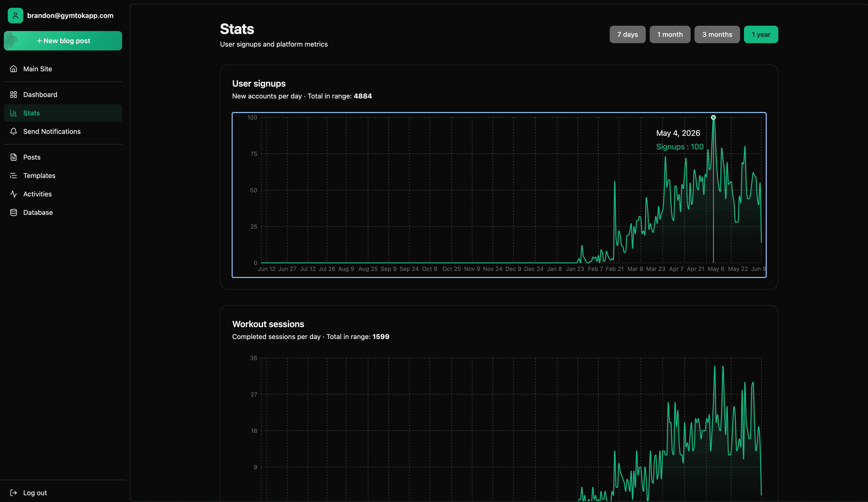Click the Stats page title
The image size is (868, 502).
237,29
